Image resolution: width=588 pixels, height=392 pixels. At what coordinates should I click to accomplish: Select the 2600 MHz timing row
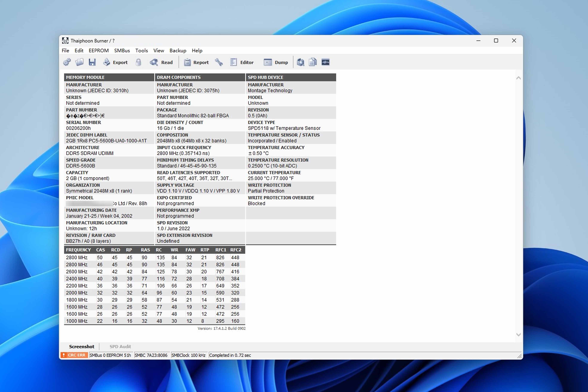[154, 271]
